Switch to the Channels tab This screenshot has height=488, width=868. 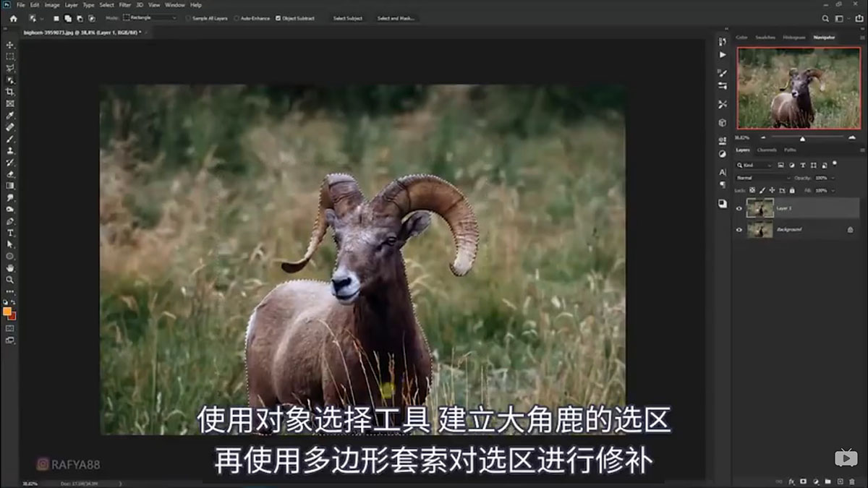pos(765,150)
